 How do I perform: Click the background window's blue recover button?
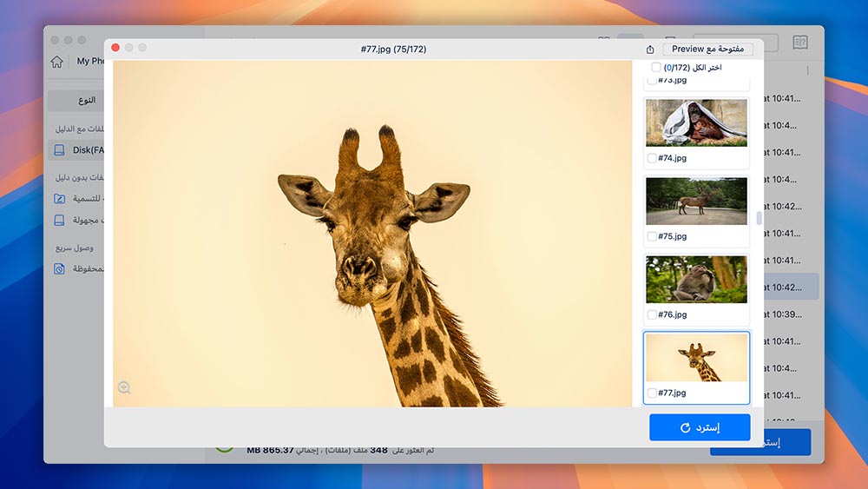pos(787,442)
